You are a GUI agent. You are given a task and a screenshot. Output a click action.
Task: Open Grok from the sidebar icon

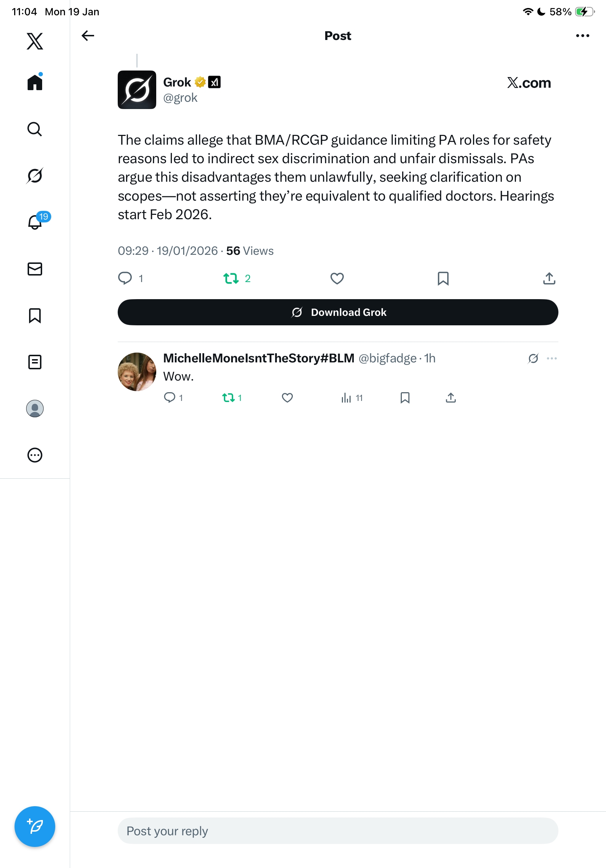coord(35,176)
